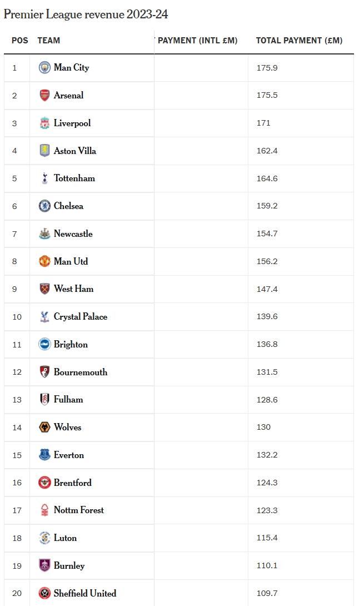Image resolution: width=364 pixels, height=606 pixels.
Task: Sort by PAYMENT (INTL £M) header
Action: 198,41
